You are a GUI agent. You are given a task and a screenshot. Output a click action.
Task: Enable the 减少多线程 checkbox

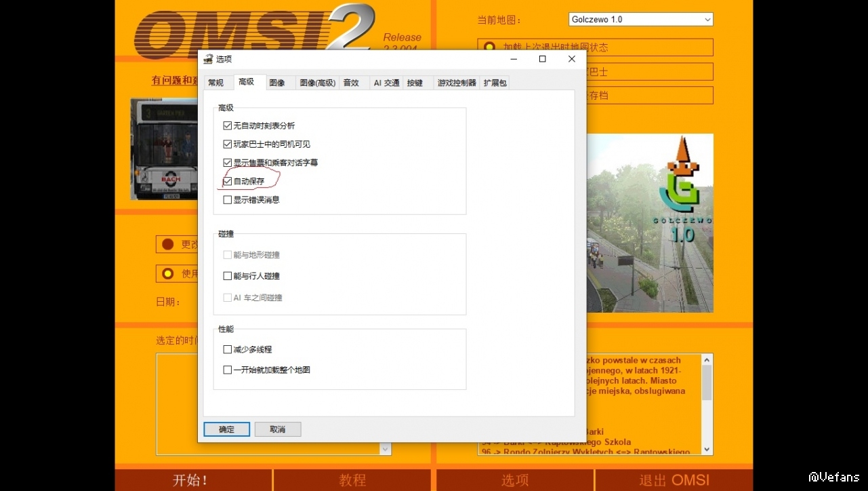pos(228,349)
